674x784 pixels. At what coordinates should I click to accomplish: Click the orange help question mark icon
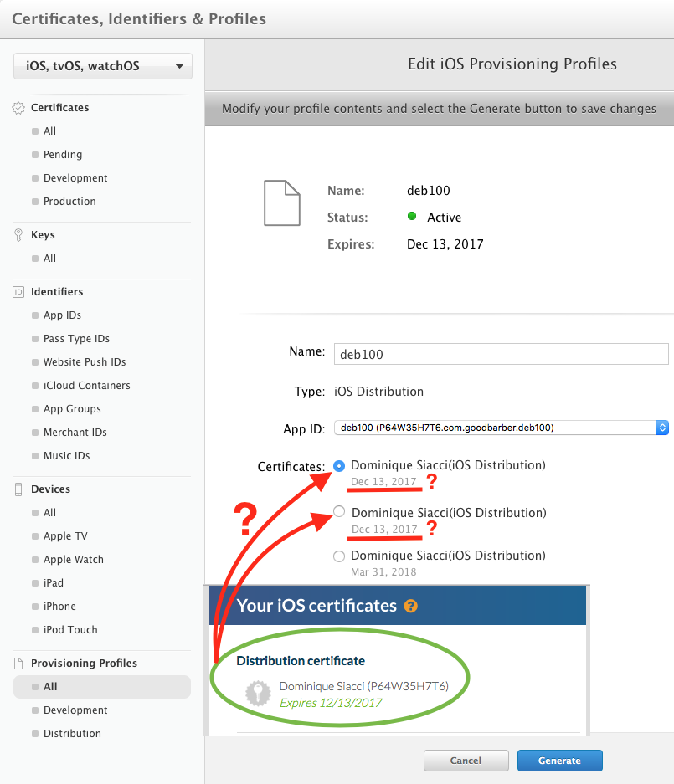(x=410, y=606)
